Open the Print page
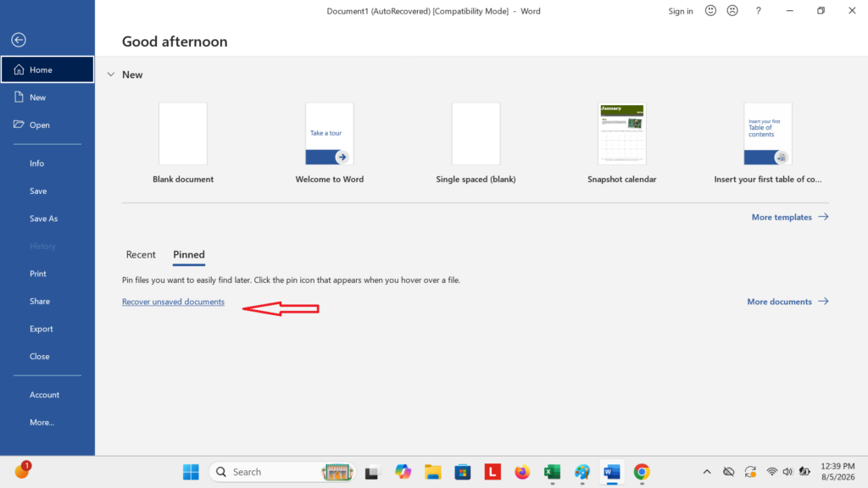 (x=38, y=274)
